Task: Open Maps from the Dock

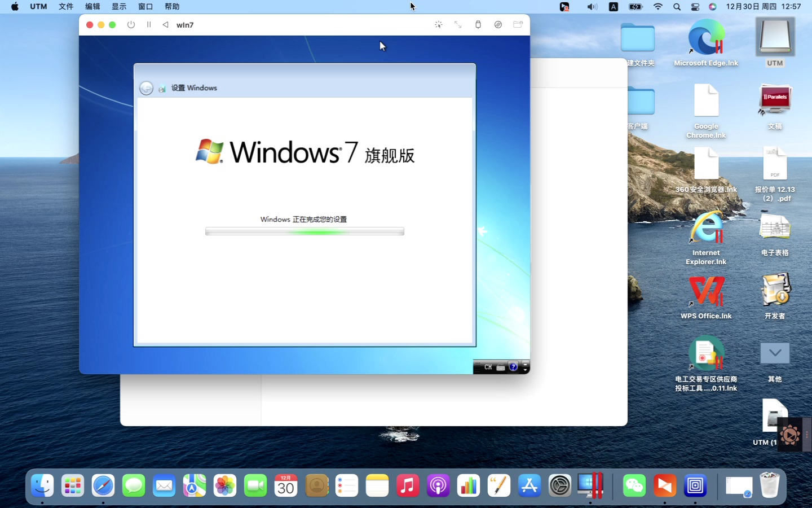Action: [195, 485]
